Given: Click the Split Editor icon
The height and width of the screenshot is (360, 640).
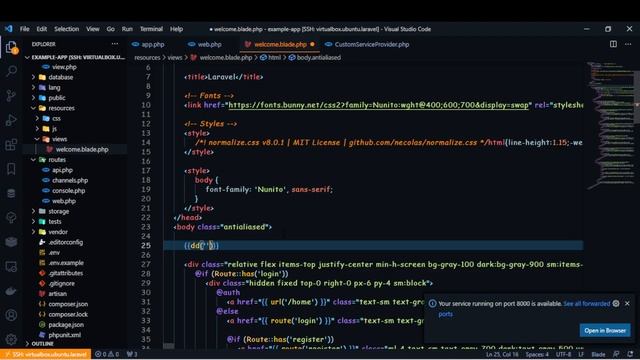Looking at the screenshot, I should point(613,44).
